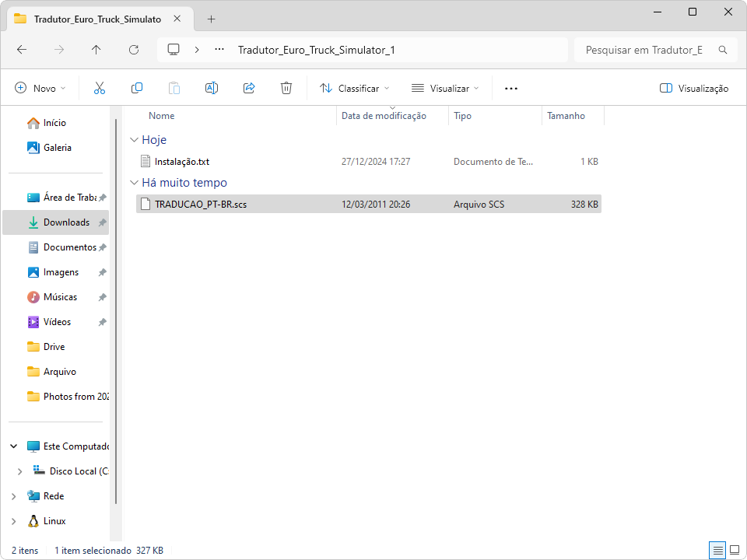The width and height of the screenshot is (747, 560).
Task: Click the date 27/12/2024 17:27
Action: click(x=376, y=162)
